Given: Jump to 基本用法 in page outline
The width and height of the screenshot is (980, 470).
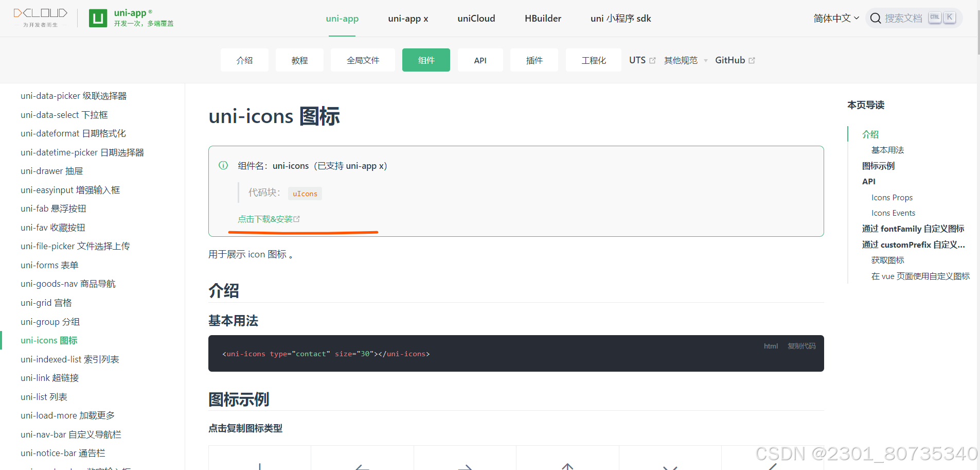Looking at the screenshot, I should [x=887, y=150].
